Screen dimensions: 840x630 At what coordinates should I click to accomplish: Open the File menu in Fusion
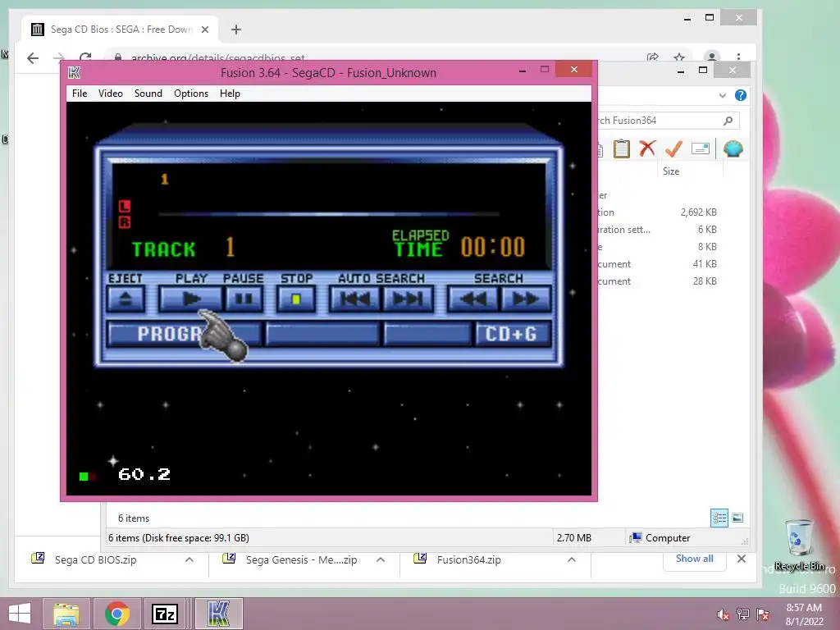point(80,94)
